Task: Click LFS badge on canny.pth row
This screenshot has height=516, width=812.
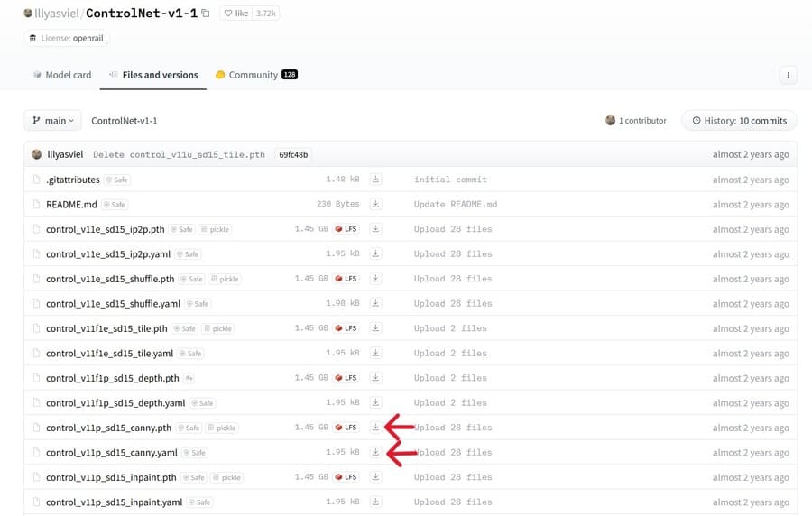Action: click(x=346, y=428)
